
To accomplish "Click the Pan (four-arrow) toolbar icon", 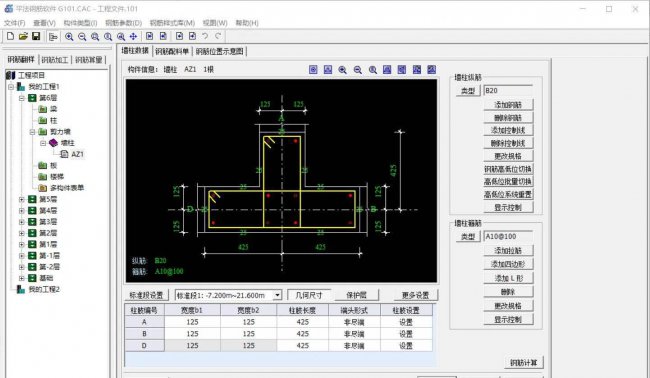I will 133,37.
